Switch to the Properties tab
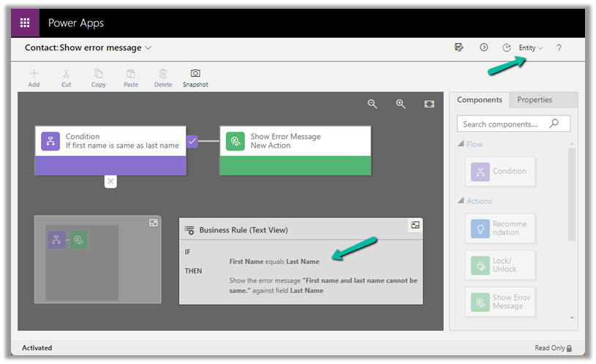Screen dimensions: 596x364 click(535, 100)
